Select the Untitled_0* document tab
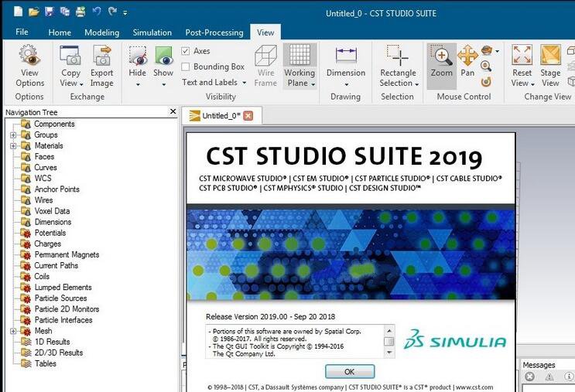 pyautogui.click(x=221, y=116)
